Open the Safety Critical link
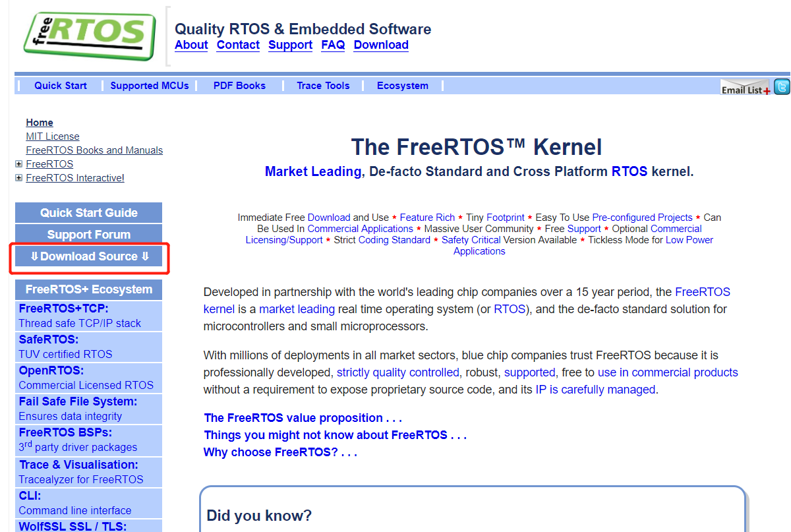The image size is (791, 532). 471,240
